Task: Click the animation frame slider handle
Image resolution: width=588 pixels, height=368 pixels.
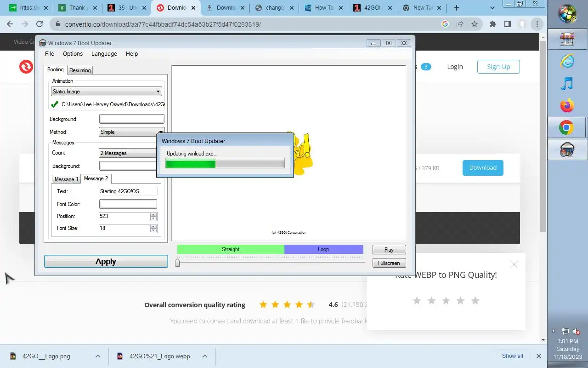Action: [177, 263]
